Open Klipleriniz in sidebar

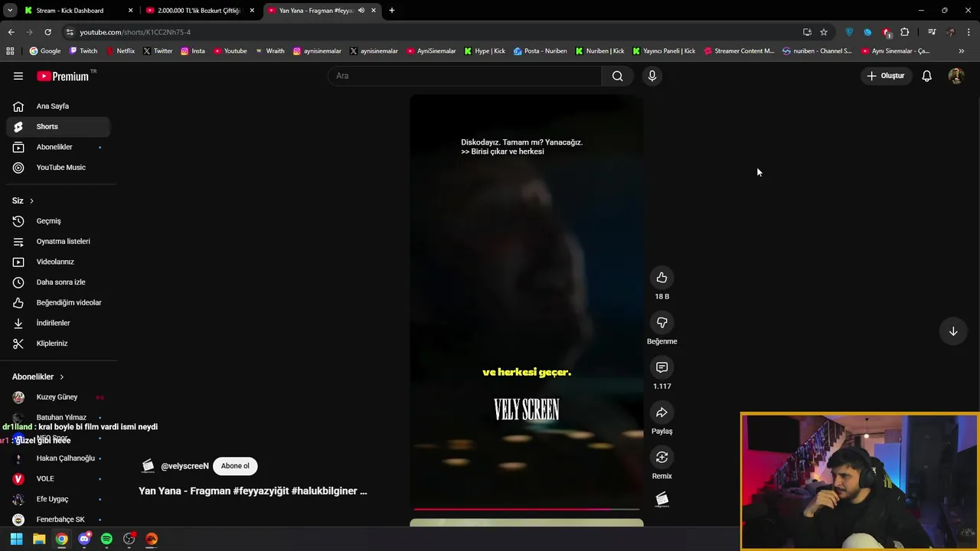click(58, 344)
